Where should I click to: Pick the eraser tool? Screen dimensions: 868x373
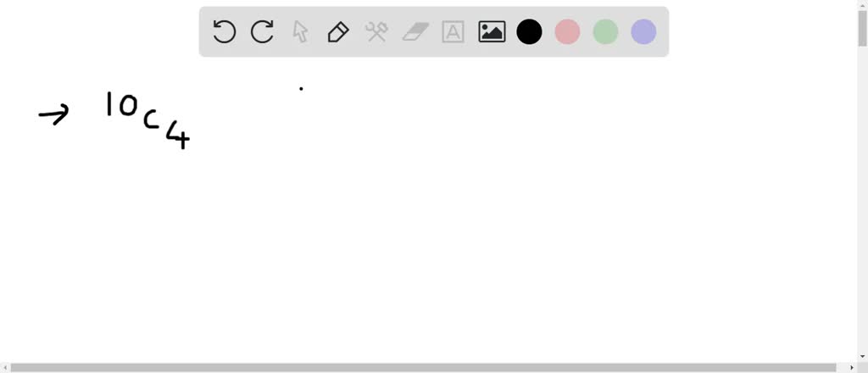click(415, 32)
